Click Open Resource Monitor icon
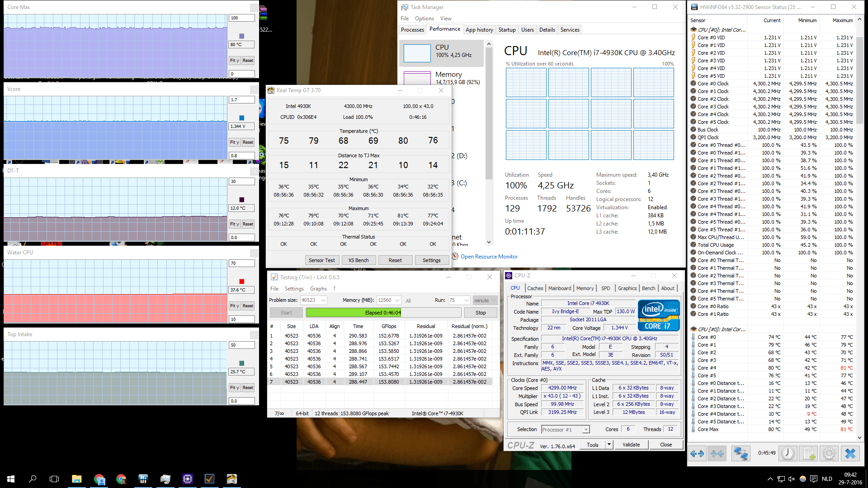 click(455, 256)
